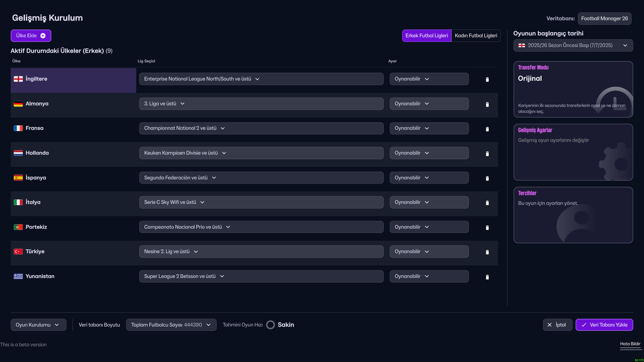The height and width of the screenshot is (362, 644).
Task: Remove İspanya with the trash icon
Action: click(487, 178)
